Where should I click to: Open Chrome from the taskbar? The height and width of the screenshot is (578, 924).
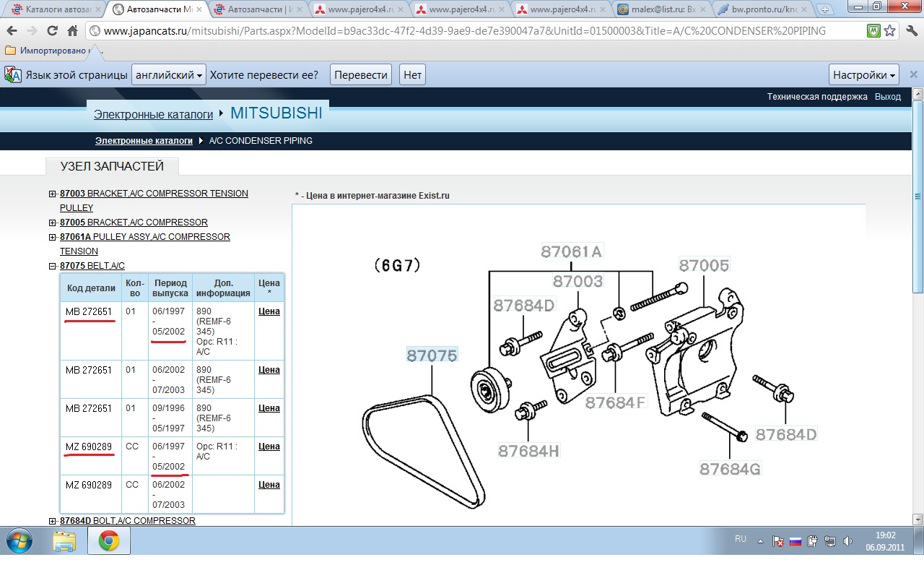(109, 540)
